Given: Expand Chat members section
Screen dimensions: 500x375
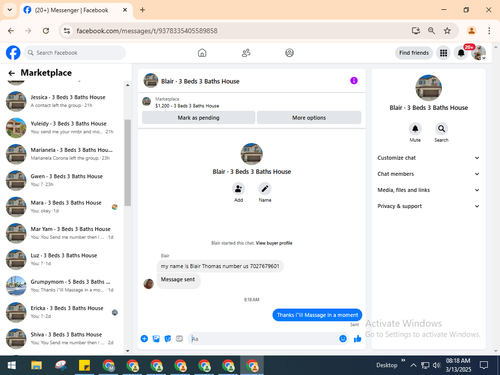Looking at the screenshot, I should [429, 174].
